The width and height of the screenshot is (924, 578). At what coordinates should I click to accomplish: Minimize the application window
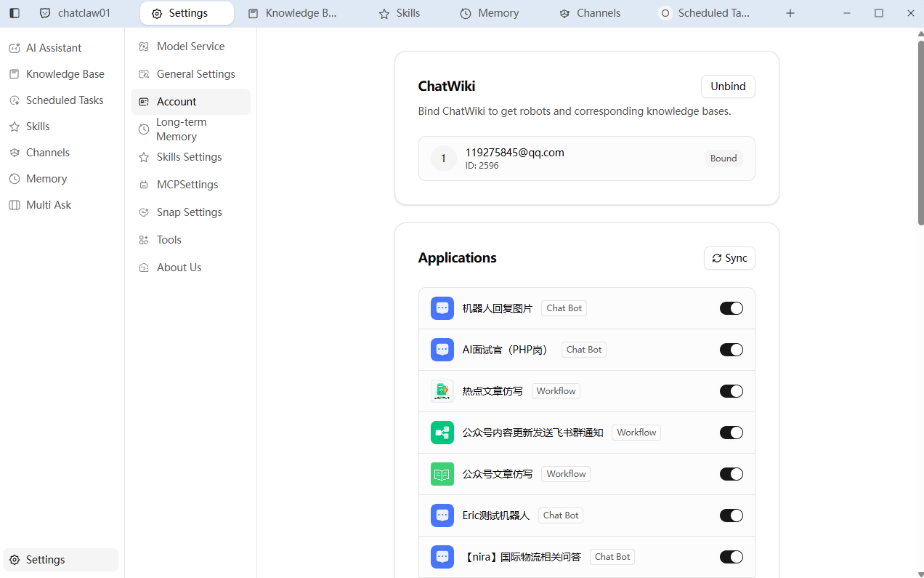click(847, 13)
